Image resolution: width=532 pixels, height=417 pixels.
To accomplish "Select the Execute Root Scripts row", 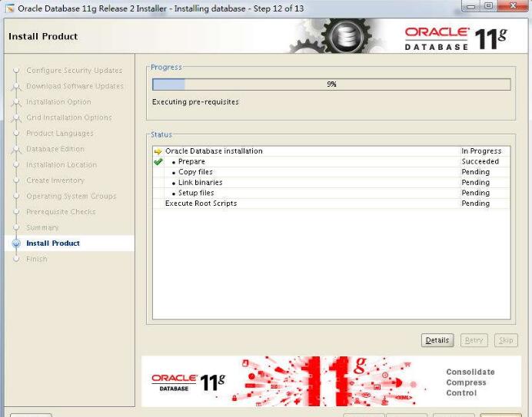I will (331, 204).
